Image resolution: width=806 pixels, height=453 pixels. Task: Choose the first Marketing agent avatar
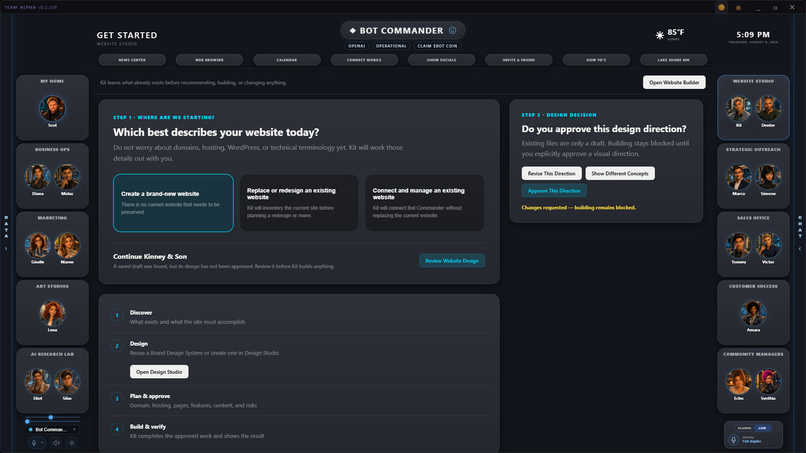coord(38,245)
